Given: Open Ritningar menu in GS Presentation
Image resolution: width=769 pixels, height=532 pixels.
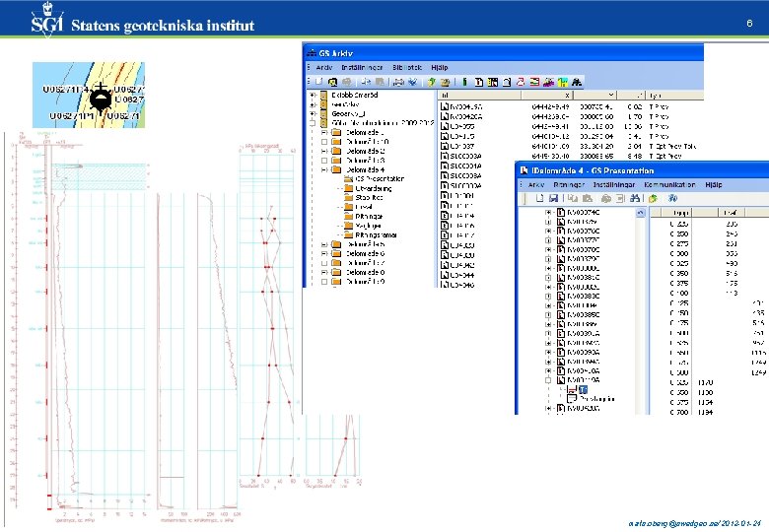Looking at the screenshot, I should pyautogui.click(x=569, y=184).
